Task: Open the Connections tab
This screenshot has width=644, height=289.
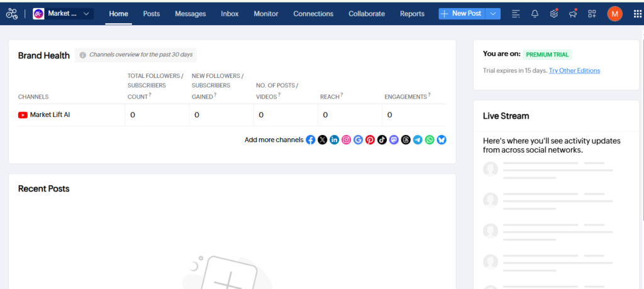Action: click(313, 14)
